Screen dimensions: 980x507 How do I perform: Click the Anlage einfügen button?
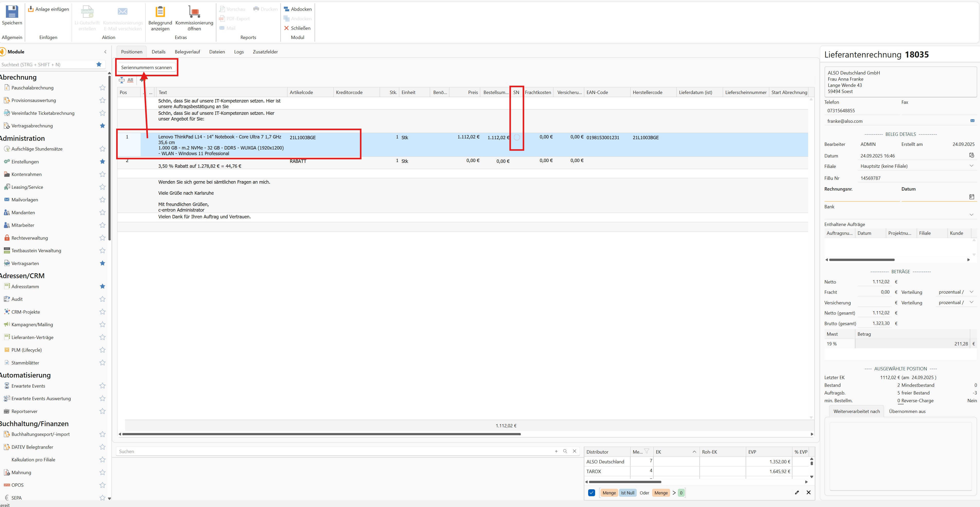[48, 9]
